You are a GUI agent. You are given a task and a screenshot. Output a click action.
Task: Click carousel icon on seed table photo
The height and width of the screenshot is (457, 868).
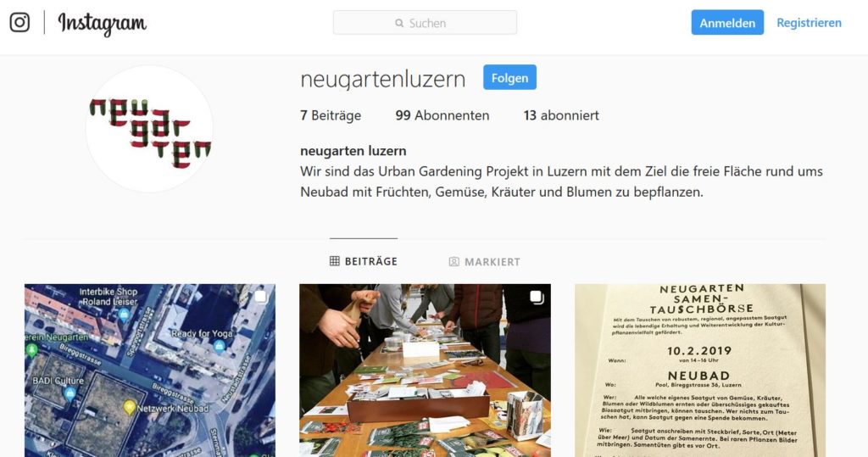(x=536, y=297)
